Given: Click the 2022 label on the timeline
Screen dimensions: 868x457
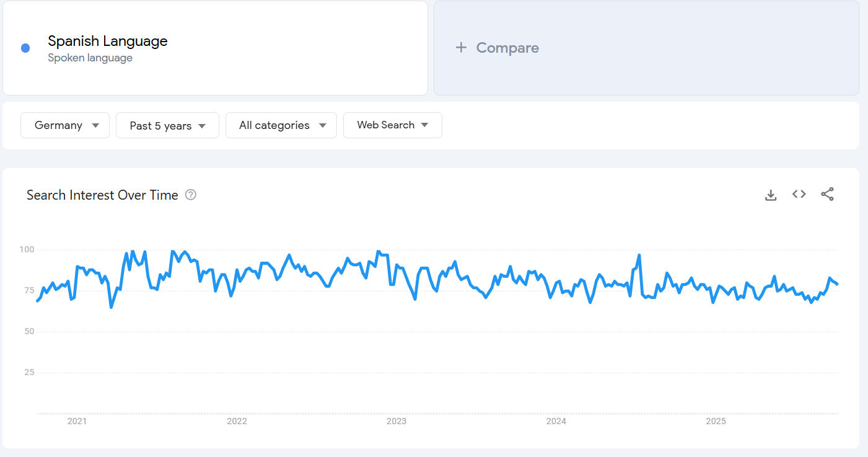Looking at the screenshot, I should [237, 422].
